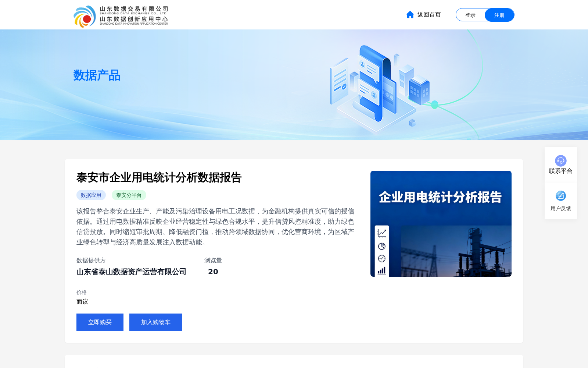Click the pie chart icon in product image

coord(382,246)
